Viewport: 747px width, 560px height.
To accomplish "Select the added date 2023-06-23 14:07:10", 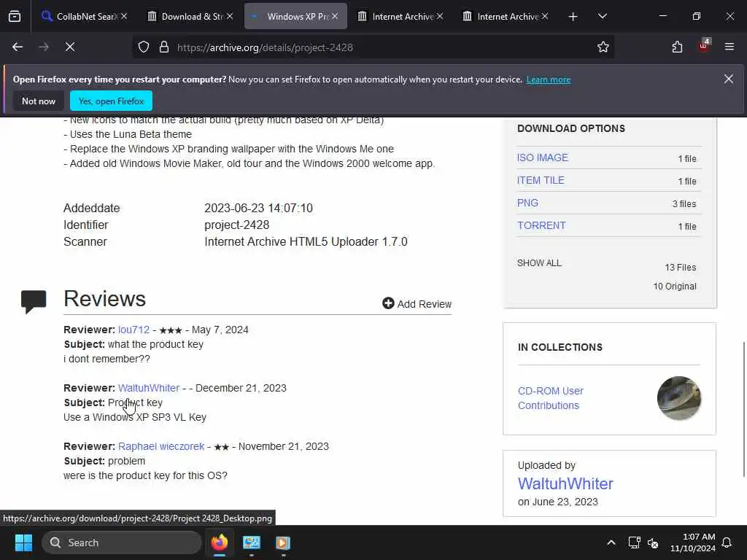I will (259, 208).
